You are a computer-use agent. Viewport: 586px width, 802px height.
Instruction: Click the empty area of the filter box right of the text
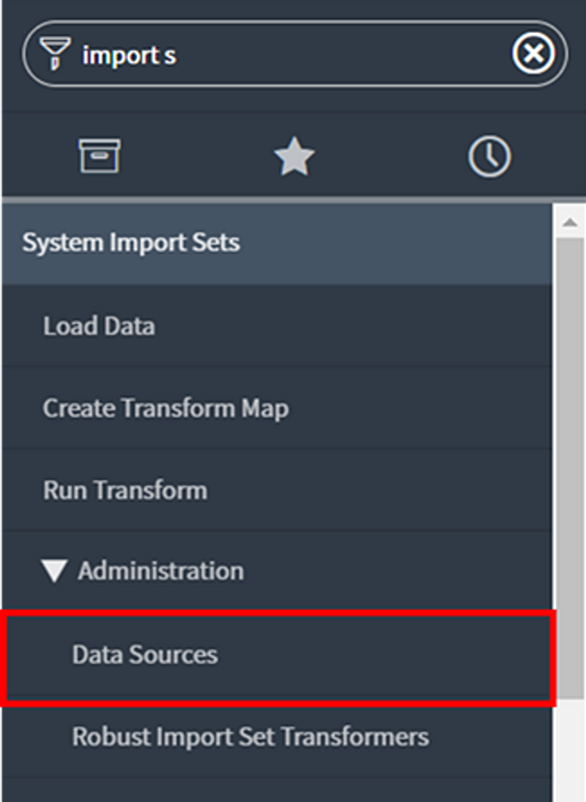[x=343, y=54]
